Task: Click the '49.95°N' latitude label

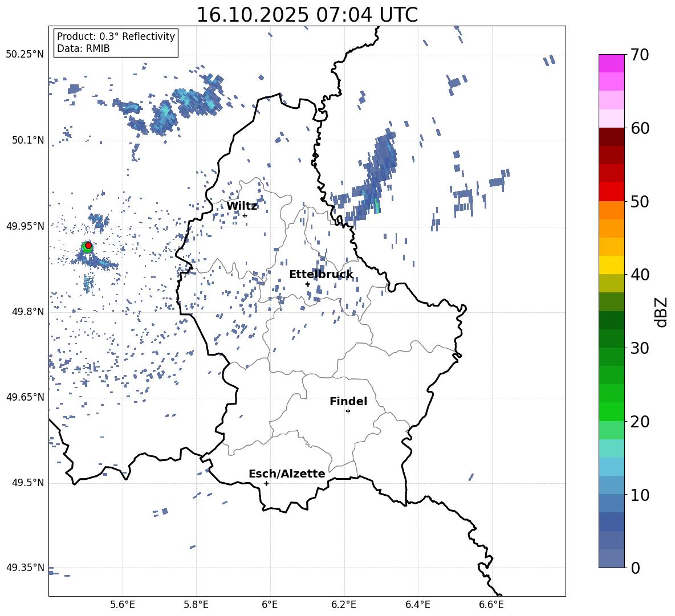Action: [25, 226]
